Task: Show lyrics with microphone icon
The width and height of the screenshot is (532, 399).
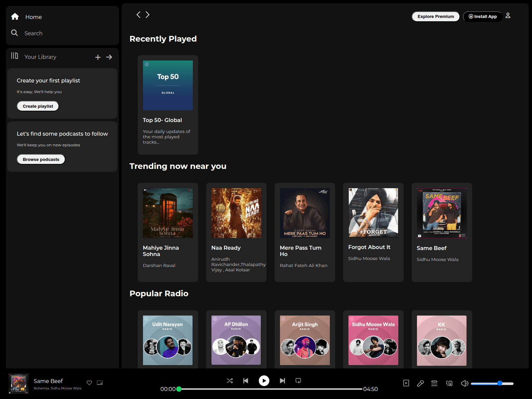Action: coord(420,383)
